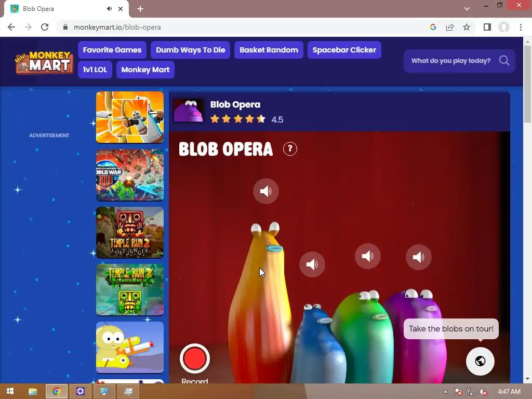Screen dimensions: 532x399
Task: Click the 'Take the blobs on tour!' tooltip
Action: pos(451,328)
